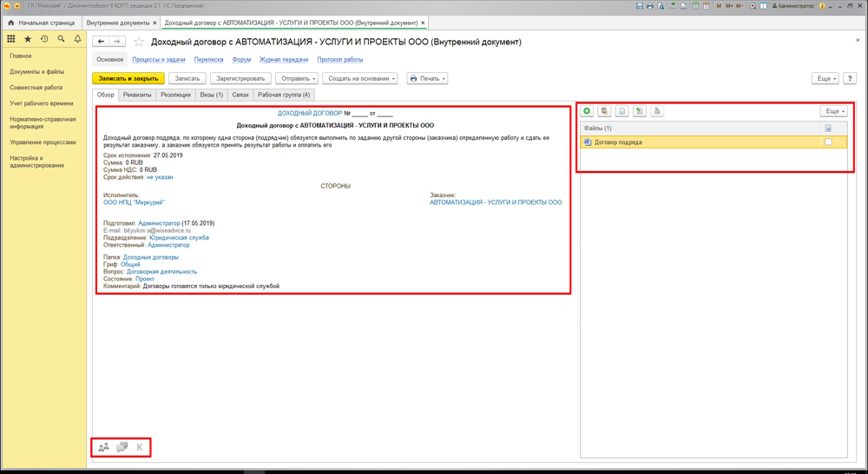868x474 pixels.
Task: Open the search magnifier icon in the sidebar
Action: 61,39
